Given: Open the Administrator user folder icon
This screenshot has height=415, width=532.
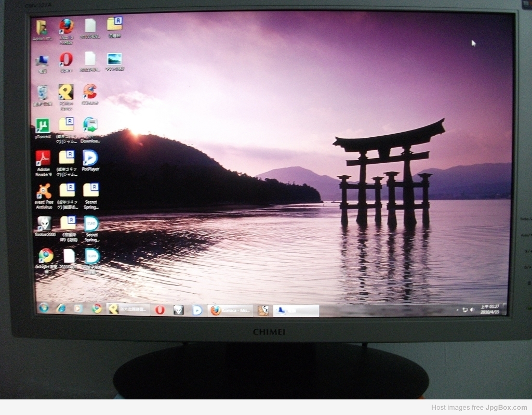Looking at the screenshot, I should point(42,28).
